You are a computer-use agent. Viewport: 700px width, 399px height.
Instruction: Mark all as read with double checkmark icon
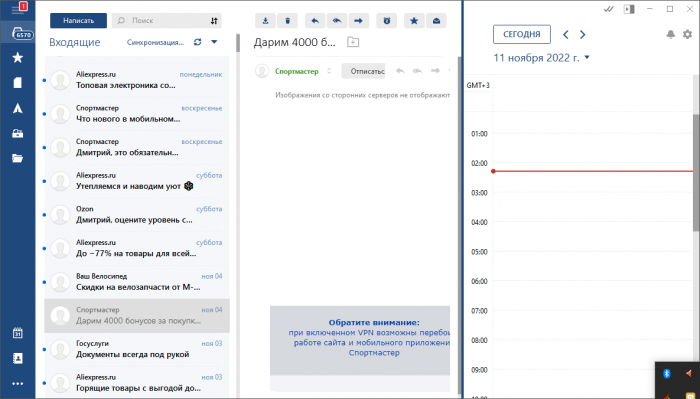tap(608, 9)
